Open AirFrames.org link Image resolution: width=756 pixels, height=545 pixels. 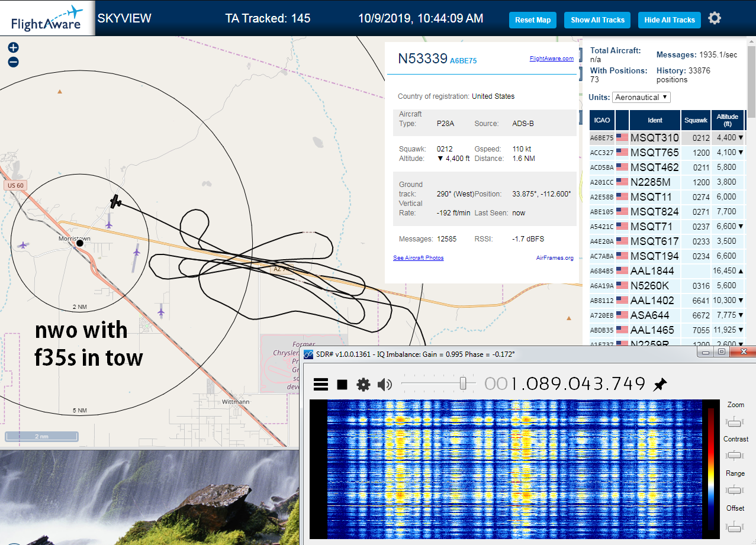pos(555,257)
